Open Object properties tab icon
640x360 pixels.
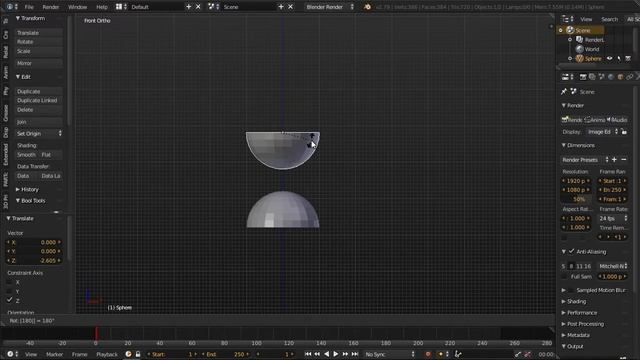tap(620, 77)
